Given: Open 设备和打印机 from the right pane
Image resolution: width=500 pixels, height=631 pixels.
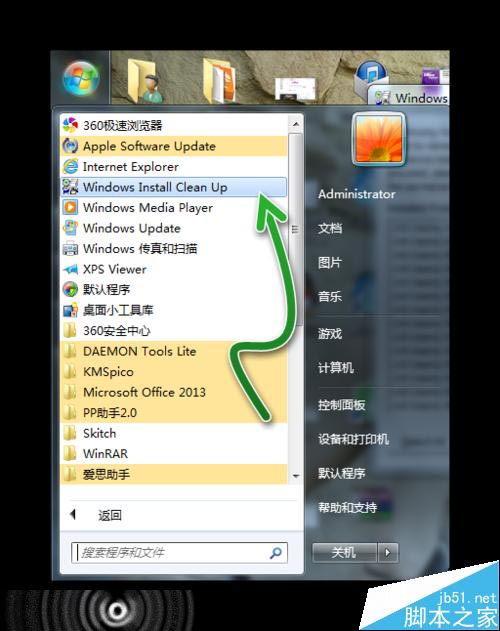Looking at the screenshot, I should coord(353,439).
